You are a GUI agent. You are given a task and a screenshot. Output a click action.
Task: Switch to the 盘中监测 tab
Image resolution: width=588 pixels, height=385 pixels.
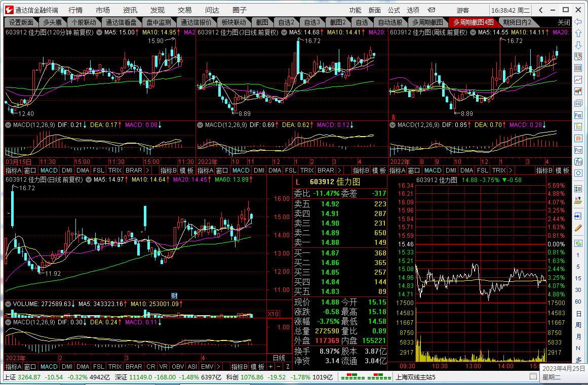tap(159, 22)
